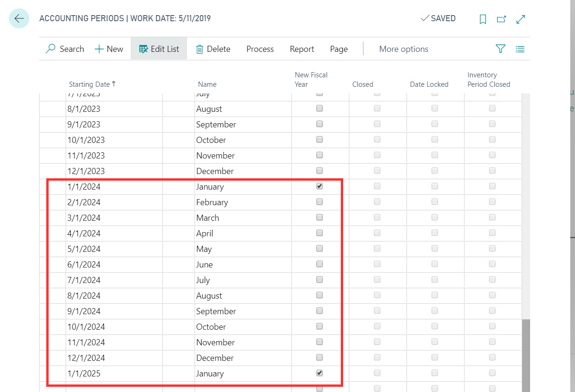Click the back arrow button
Viewport: 575px width, 392px height.
pos(19,19)
